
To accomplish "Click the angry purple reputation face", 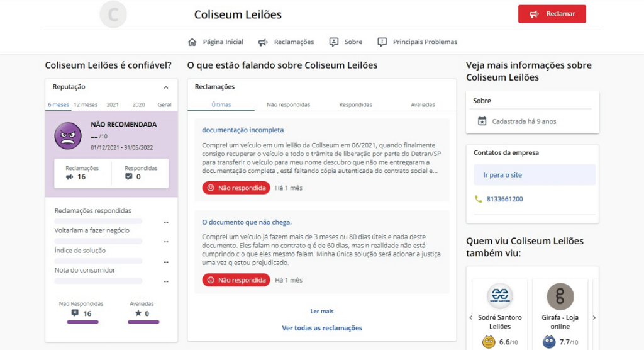I will click(x=68, y=136).
